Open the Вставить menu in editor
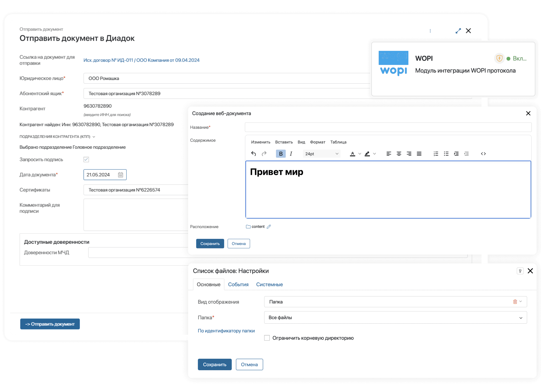This screenshot has width=541, height=392. click(x=284, y=142)
